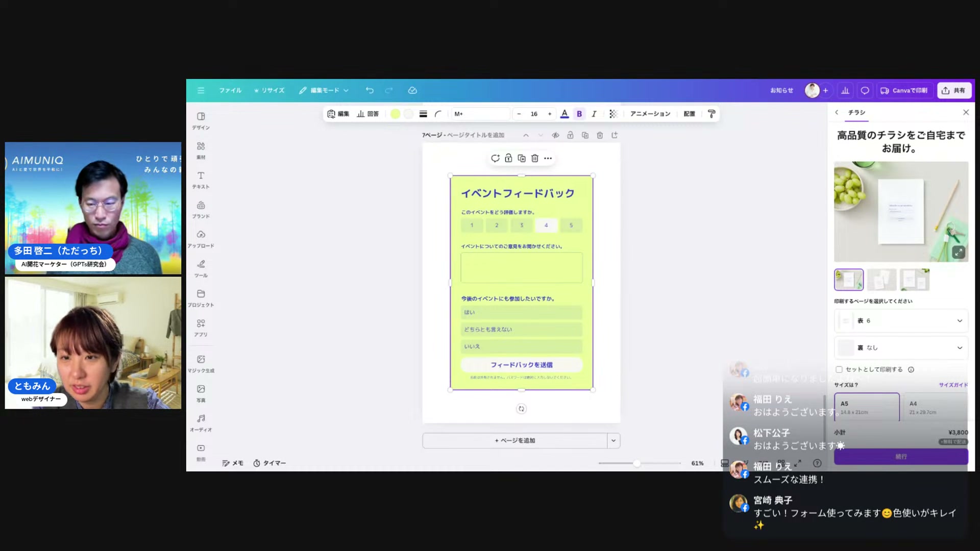Click the redo arrow
The width and height of the screenshot is (980, 551).
(x=389, y=90)
